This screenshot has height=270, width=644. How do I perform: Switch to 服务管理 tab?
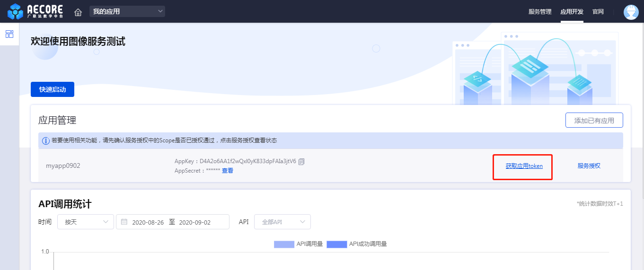coord(540,12)
